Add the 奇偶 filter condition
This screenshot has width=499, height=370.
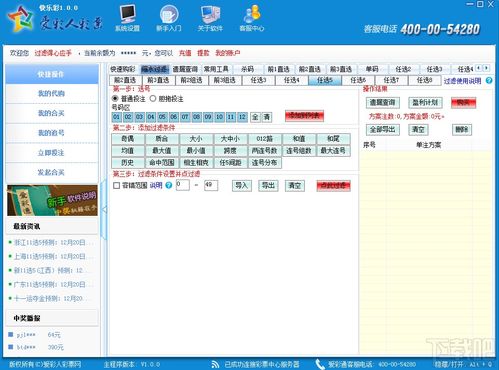coord(128,139)
